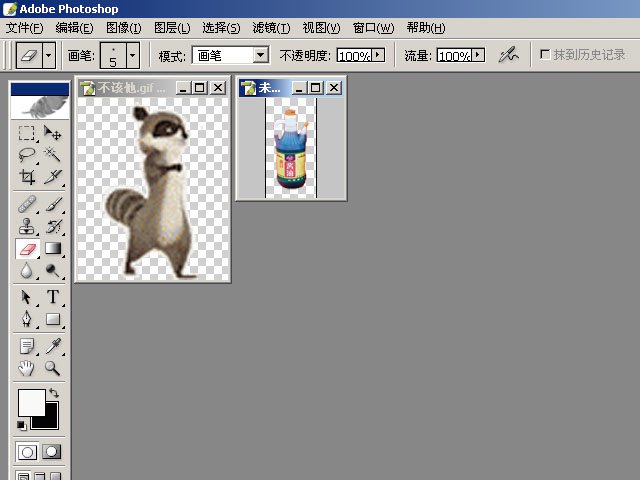Viewport: 640px width, 480px height.
Task: Open the 选择(S) menu
Action: tap(221, 28)
